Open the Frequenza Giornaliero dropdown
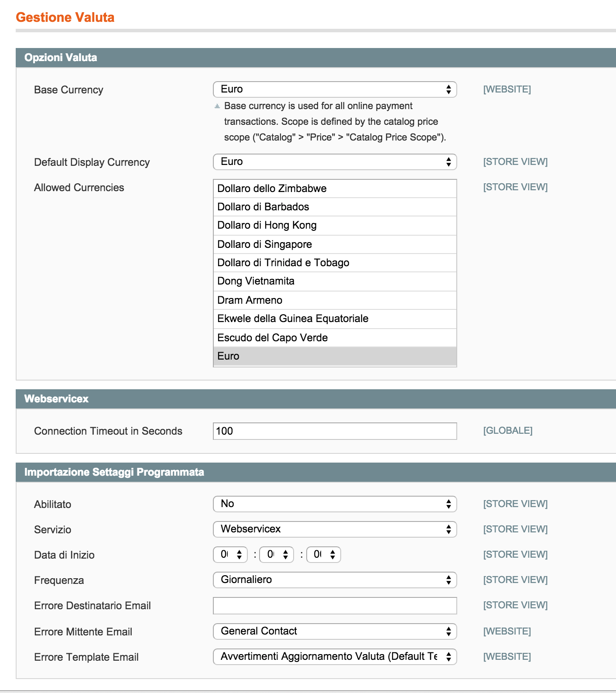 334,580
